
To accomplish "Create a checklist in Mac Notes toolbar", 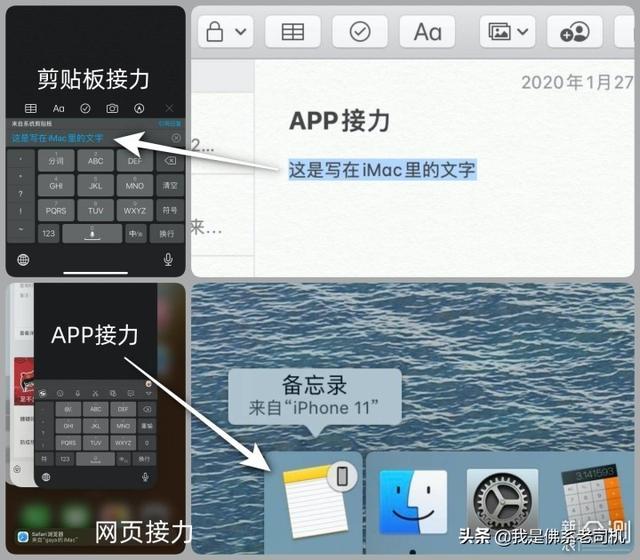I will pyautogui.click(x=360, y=31).
